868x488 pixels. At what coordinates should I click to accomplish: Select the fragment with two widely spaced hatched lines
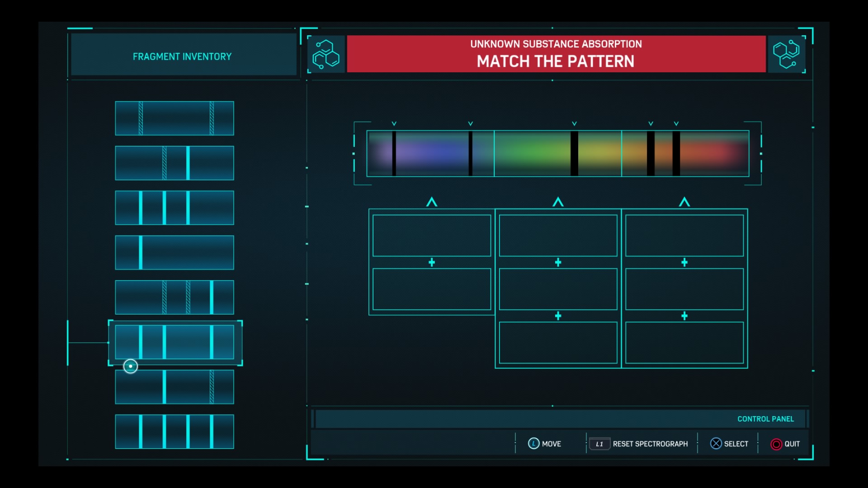[175, 118]
